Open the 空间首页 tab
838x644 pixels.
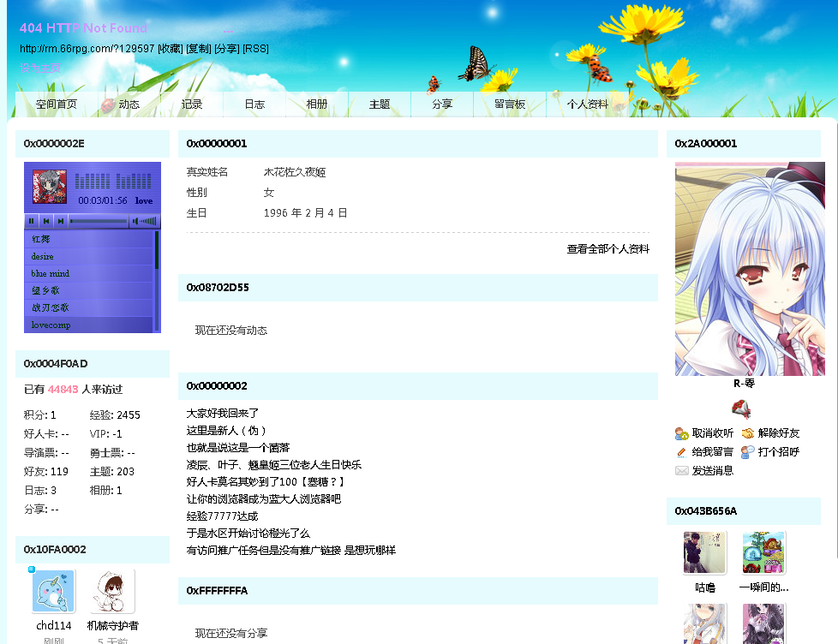pos(57,104)
